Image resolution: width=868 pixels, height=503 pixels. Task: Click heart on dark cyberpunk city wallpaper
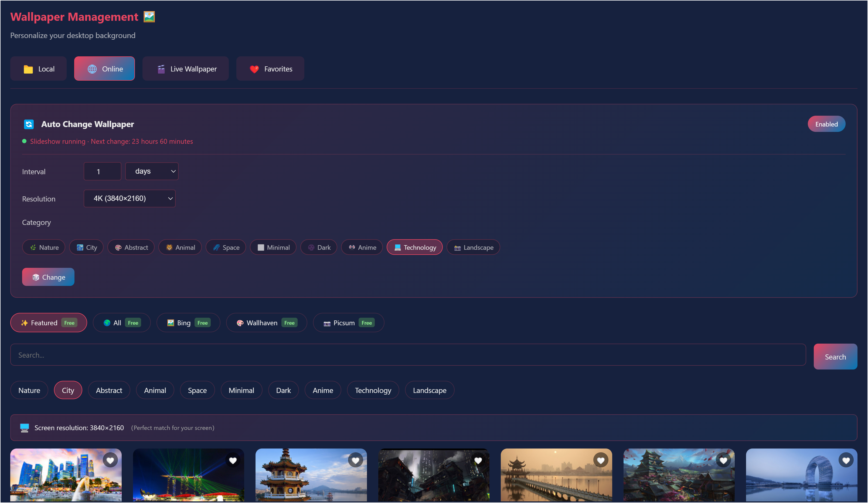pyautogui.click(x=478, y=460)
